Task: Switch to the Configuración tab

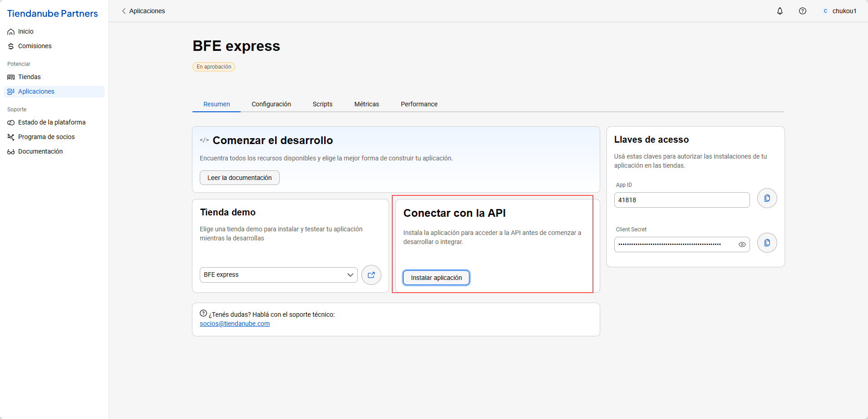Action: tap(271, 104)
